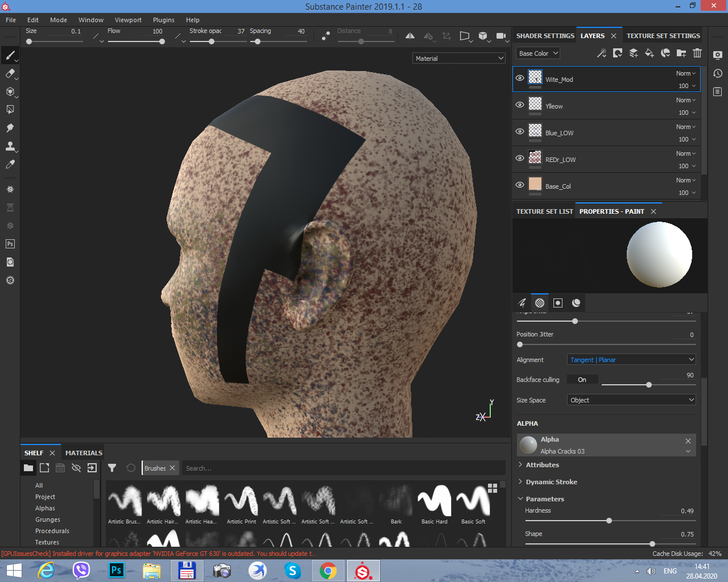
Task: Switch to the Texture Set List tab
Action: (544, 211)
